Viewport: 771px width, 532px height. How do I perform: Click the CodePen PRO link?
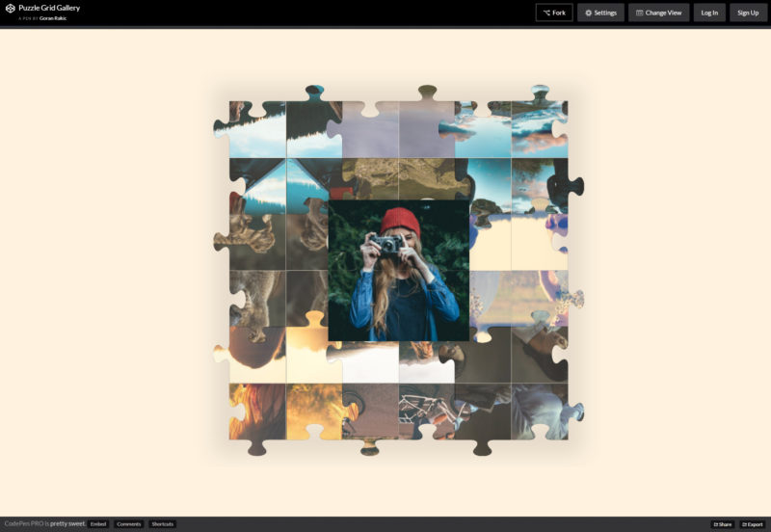pos(24,524)
